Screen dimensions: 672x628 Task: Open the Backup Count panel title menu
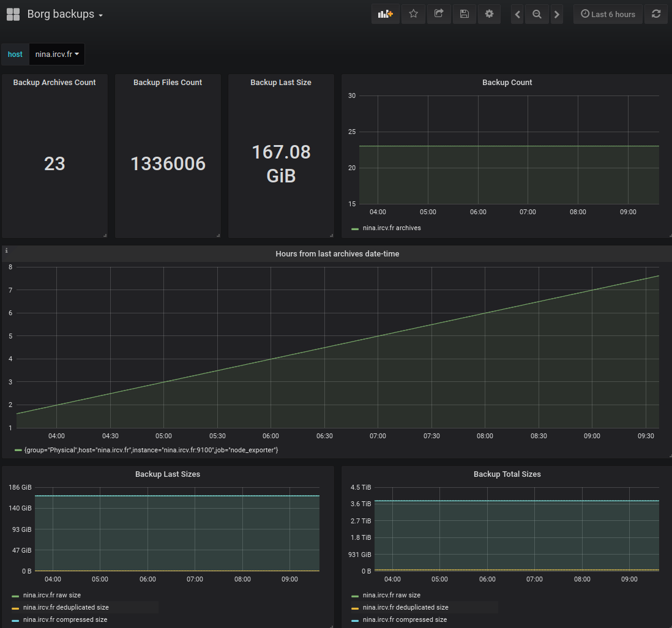[x=507, y=83]
